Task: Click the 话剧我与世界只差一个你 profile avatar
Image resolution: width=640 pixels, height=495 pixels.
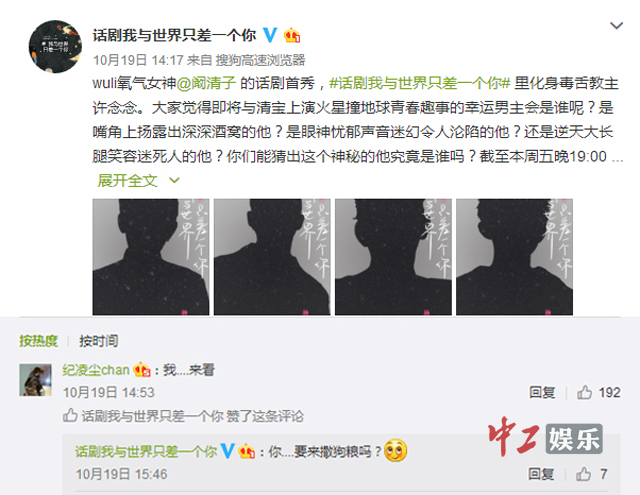Action: coord(55,47)
